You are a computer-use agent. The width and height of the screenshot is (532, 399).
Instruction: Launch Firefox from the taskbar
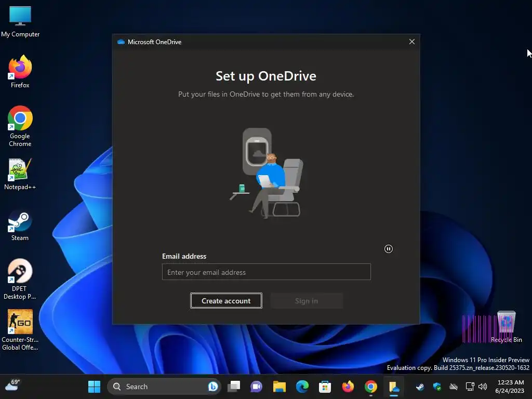[x=348, y=387]
